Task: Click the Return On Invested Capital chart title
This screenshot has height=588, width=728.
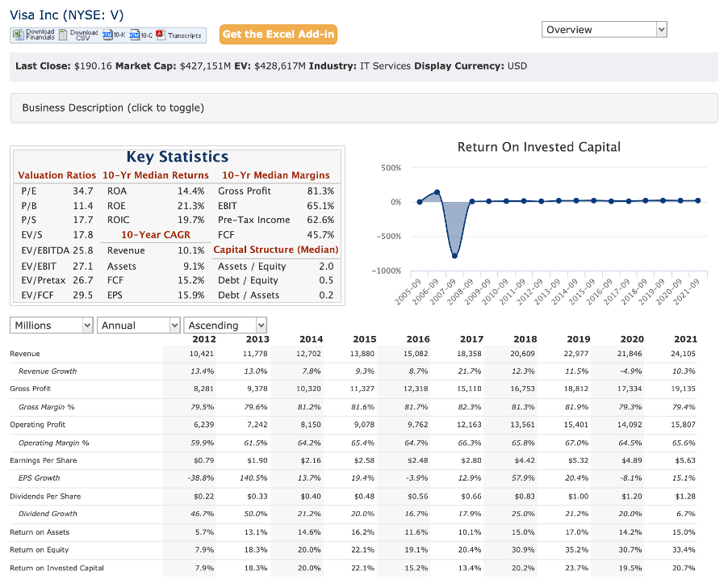Action: [x=538, y=147]
